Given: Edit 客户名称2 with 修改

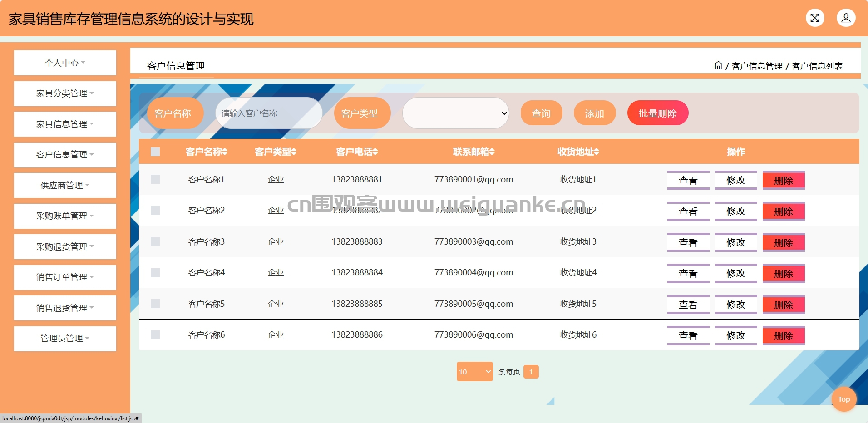Looking at the screenshot, I should tap(736, 211).
